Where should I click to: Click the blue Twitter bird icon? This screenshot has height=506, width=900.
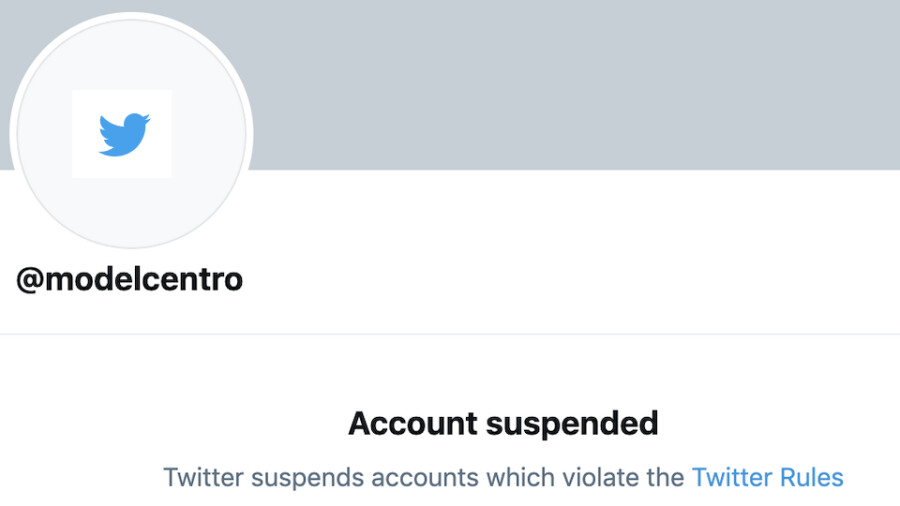point(123,135)
